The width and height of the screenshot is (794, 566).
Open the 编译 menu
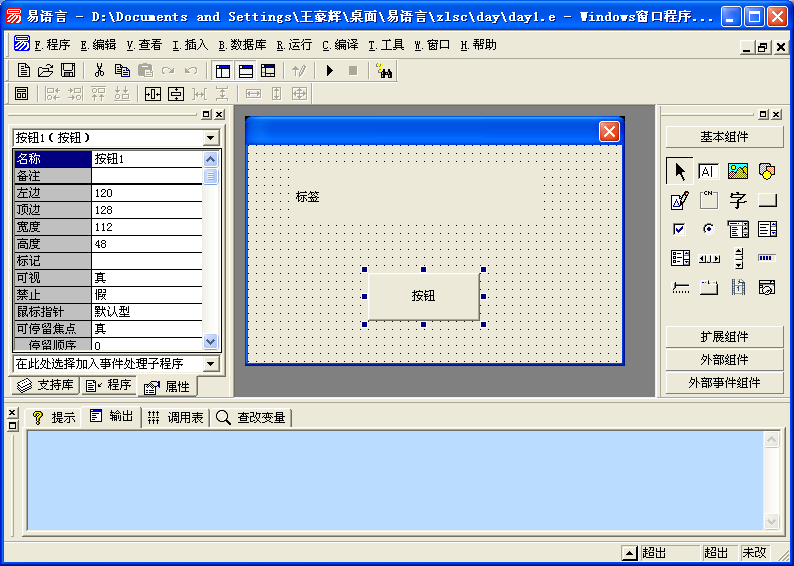click(340, 45)
